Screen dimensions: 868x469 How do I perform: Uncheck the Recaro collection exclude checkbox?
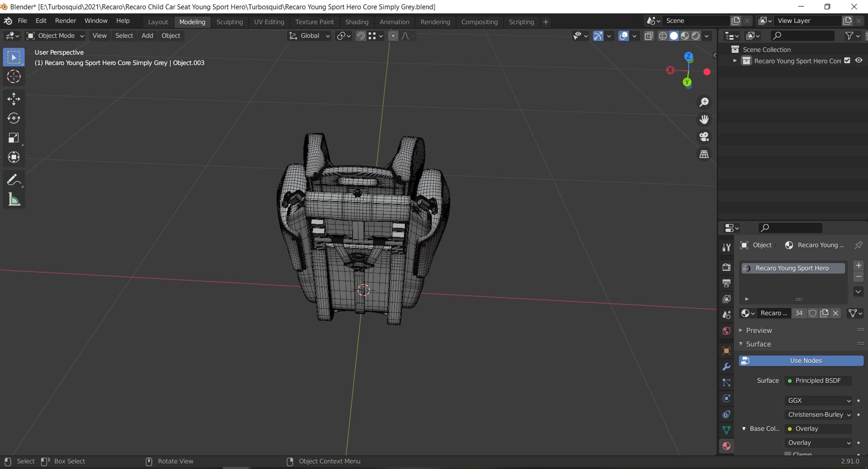coord(847,61)
